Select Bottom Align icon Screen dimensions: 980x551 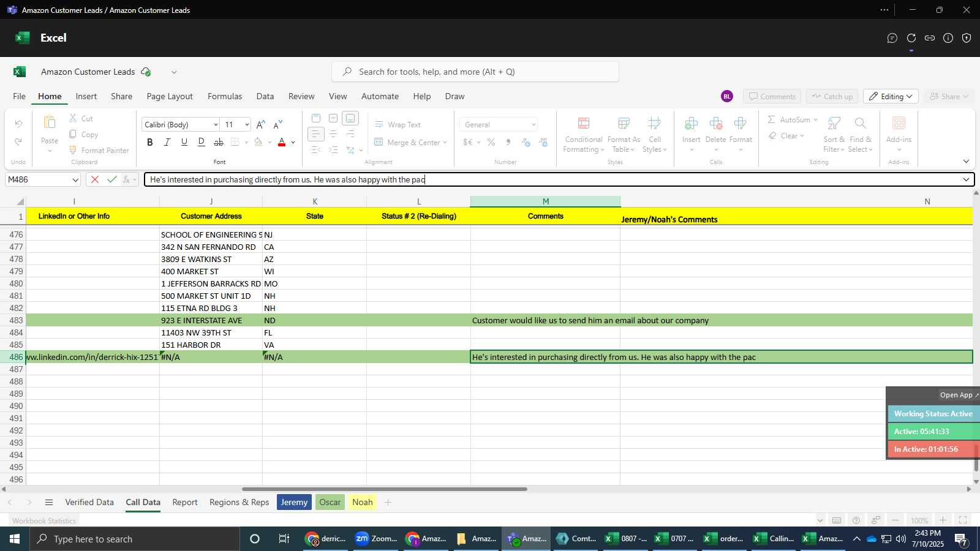[x=350, y=118]
